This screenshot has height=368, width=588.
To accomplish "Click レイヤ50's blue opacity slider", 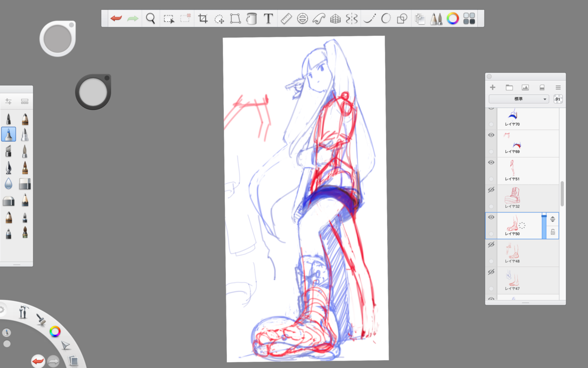I will [x=544, y=226].
